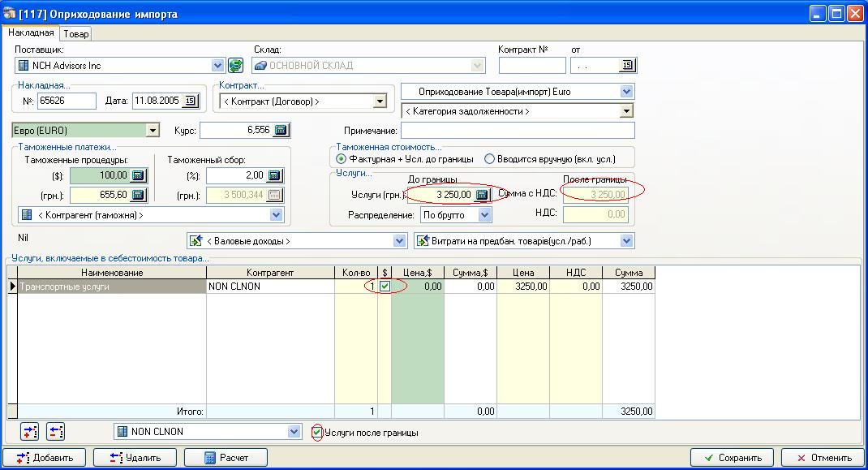This screenshot has width=868, height=470.
Task: Open calculator for the Курс exchange rate
Action: tap(281, 130)
